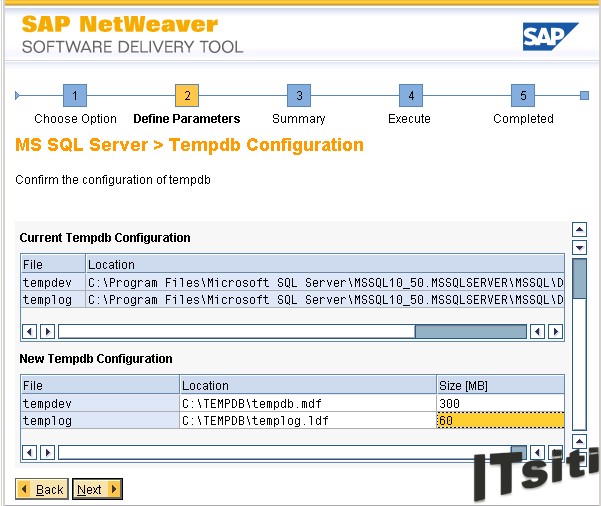Go Back to the previous step

[42, 489]
